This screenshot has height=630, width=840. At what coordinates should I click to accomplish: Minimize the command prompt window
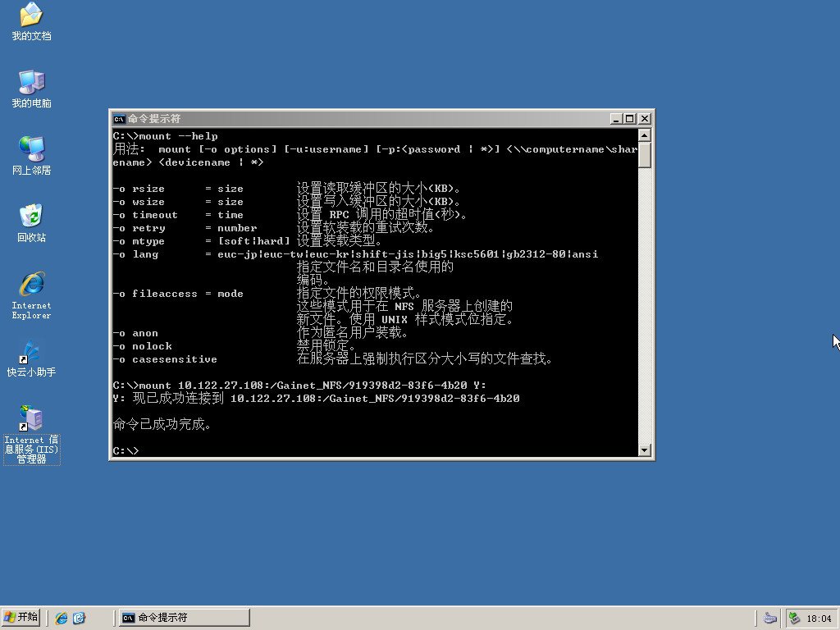coord(617,119)
